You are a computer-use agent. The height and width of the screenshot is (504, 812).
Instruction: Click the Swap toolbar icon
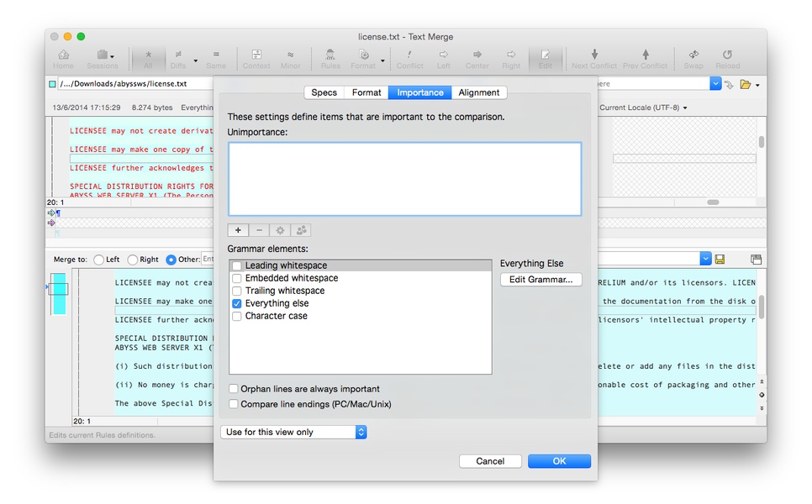point(693,58)
